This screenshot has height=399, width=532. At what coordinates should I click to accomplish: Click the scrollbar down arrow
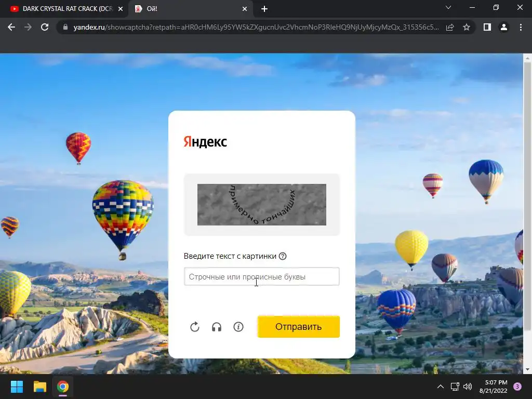527,369
